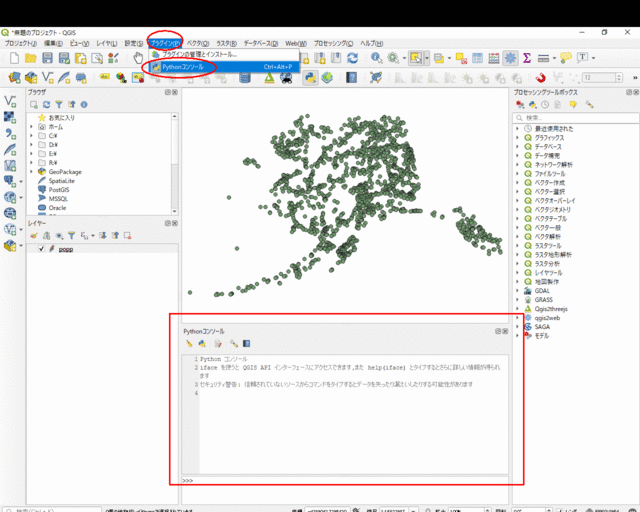Enable snapping with the red magnet icon
The image size is (640, 512).
[x=541, y=77]
